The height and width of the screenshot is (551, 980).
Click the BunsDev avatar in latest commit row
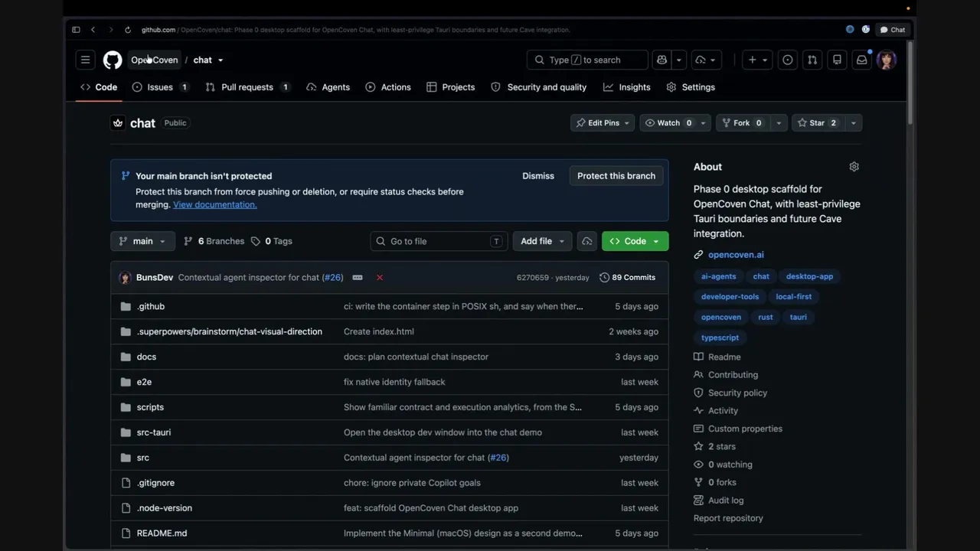(x=125, y=277)
